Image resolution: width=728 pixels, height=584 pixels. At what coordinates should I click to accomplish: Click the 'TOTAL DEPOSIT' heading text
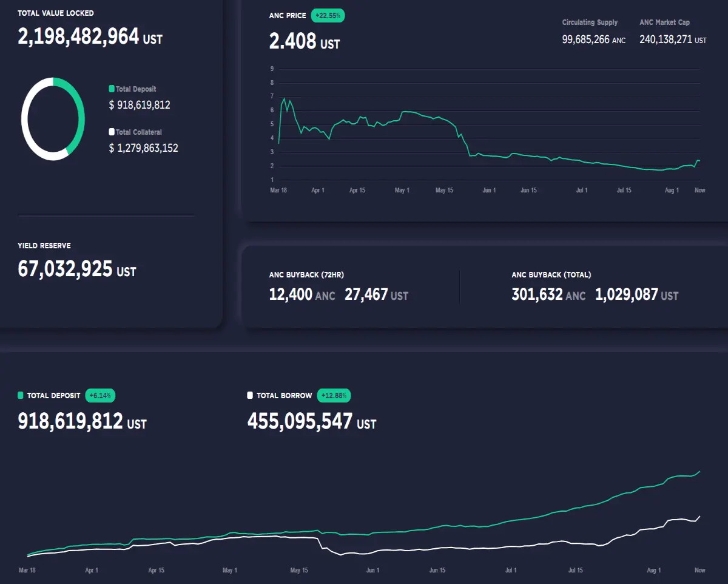[53, 395]
